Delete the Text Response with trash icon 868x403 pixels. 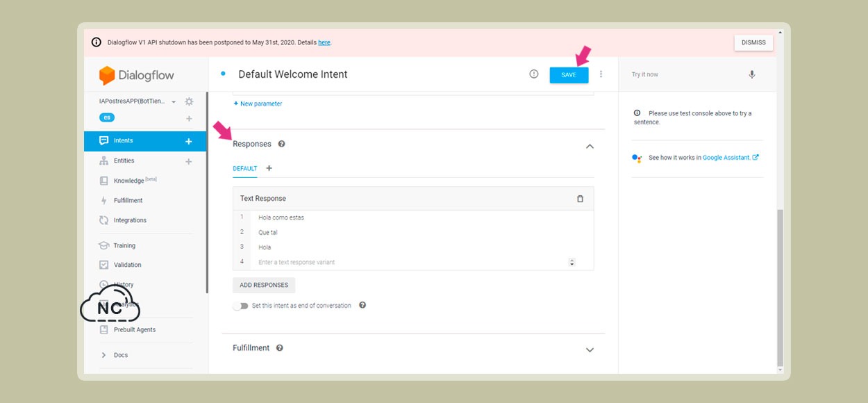(581, 199)
